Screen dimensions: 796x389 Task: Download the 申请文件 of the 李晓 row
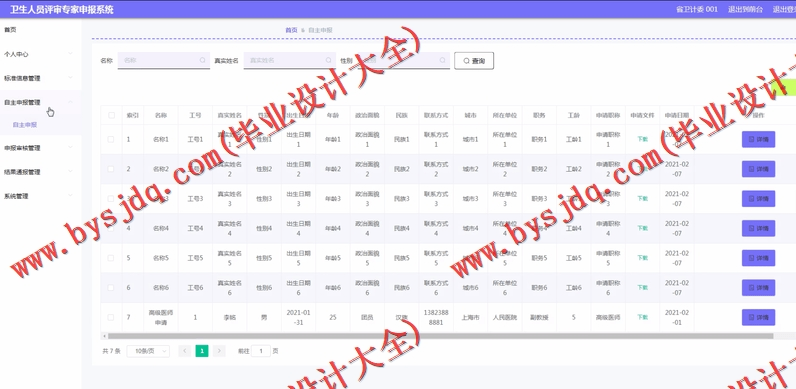[x=642, y=317]
